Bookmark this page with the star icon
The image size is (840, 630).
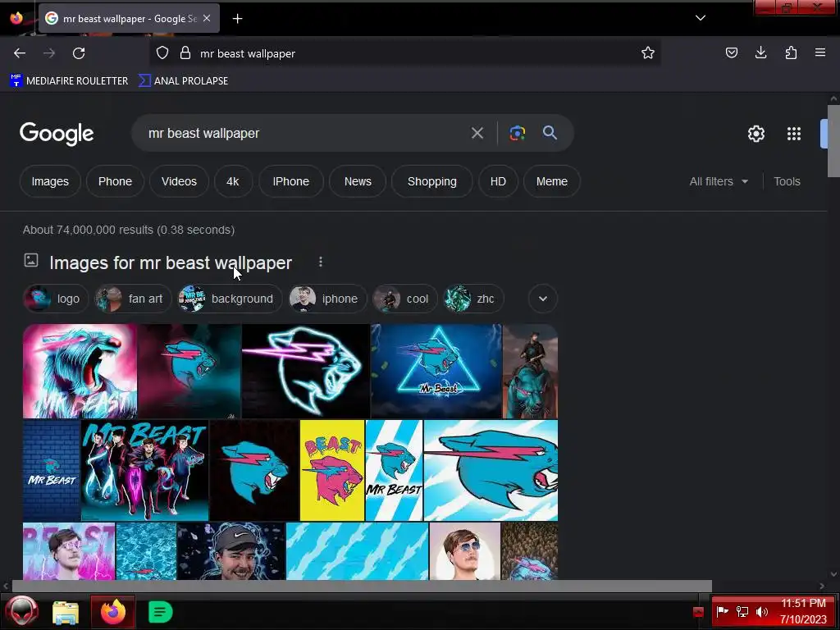click(x=648, y=53)
